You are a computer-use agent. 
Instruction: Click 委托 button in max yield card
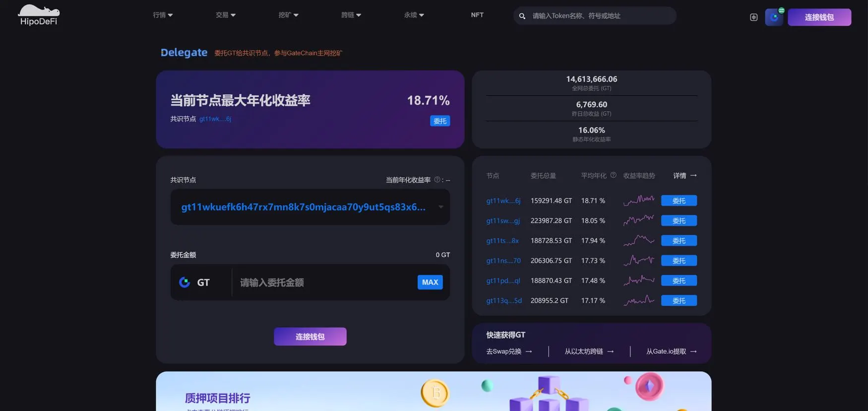coord(440,121)
